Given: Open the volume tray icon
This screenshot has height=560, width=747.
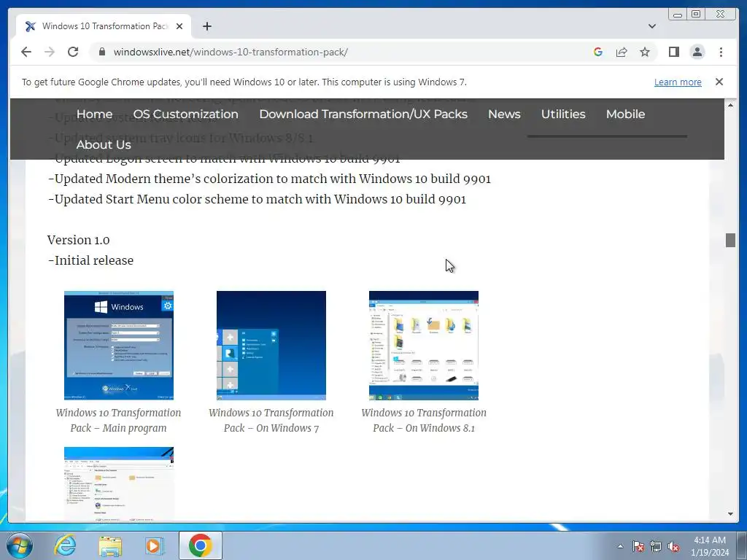Looking at the screenshot, I should pos(673,546).
